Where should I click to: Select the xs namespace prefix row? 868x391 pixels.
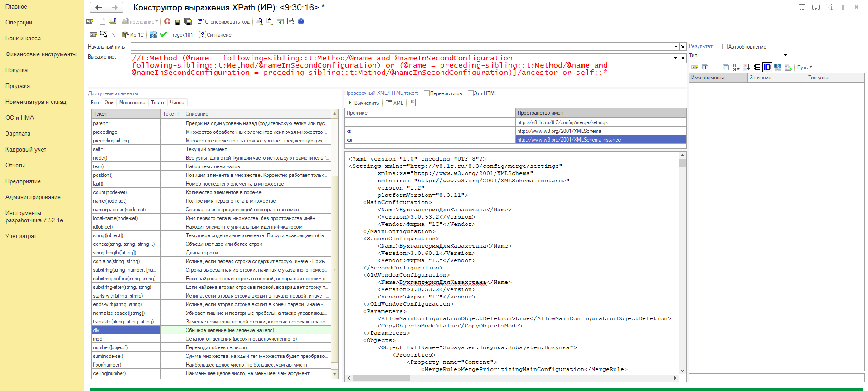coord(515,131)
